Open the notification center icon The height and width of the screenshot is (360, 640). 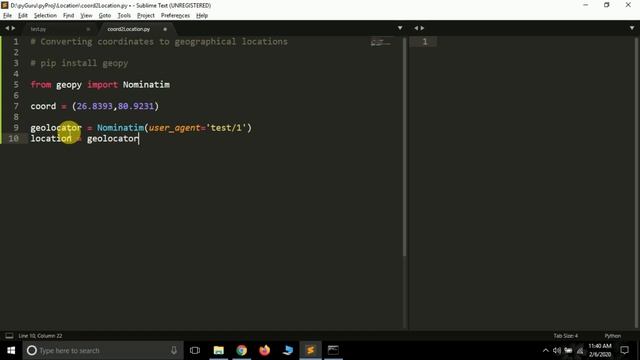point(624,350)
